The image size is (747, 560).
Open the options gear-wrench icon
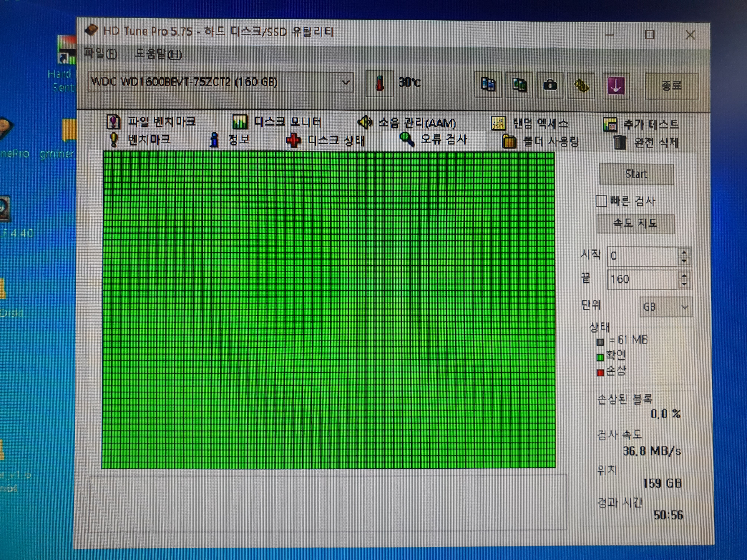581,85
